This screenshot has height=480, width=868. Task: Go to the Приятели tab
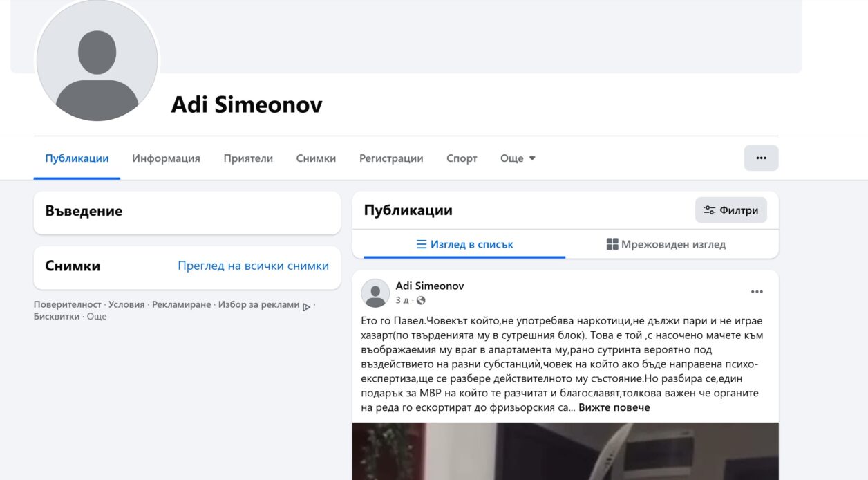click(x=248, y=158)
